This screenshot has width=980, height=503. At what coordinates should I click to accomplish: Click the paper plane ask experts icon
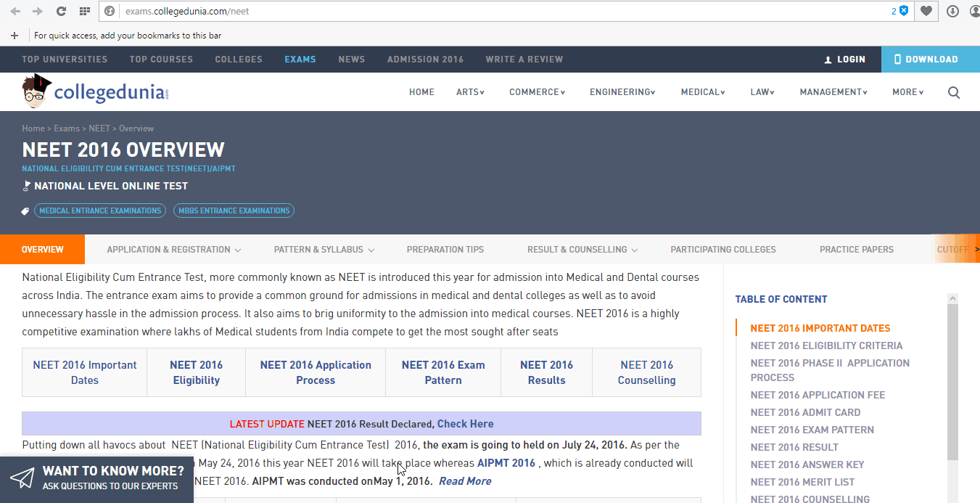click(x=22, y=478)
